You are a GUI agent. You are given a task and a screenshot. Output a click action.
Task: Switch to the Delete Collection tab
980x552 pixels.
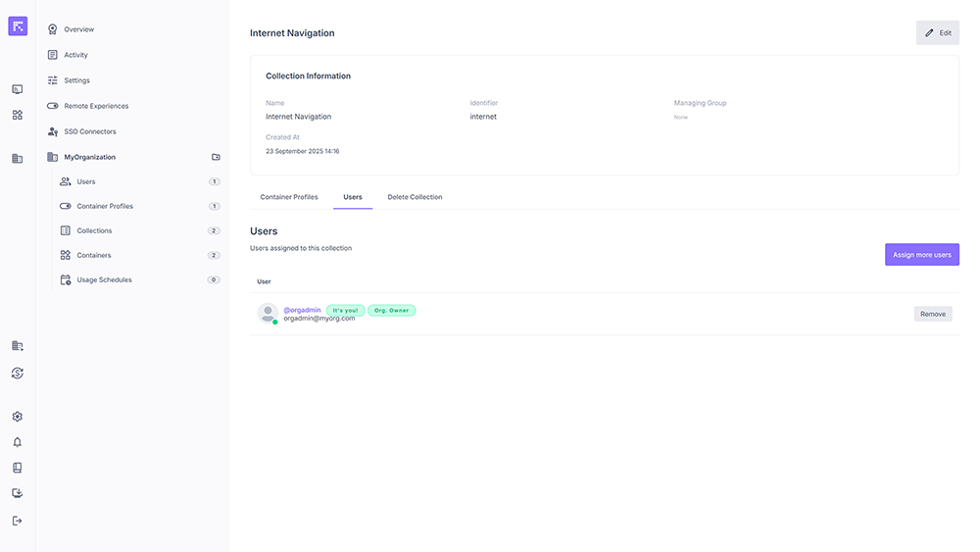point(415,197)
